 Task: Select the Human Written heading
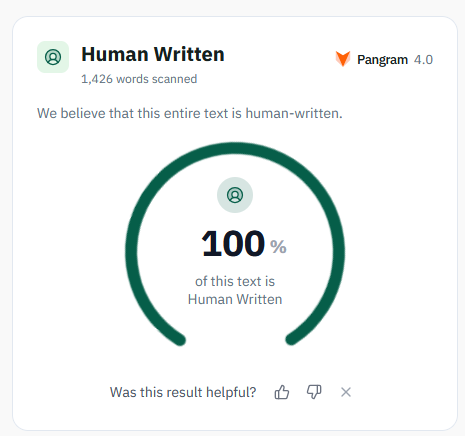(x=153, y=54)
